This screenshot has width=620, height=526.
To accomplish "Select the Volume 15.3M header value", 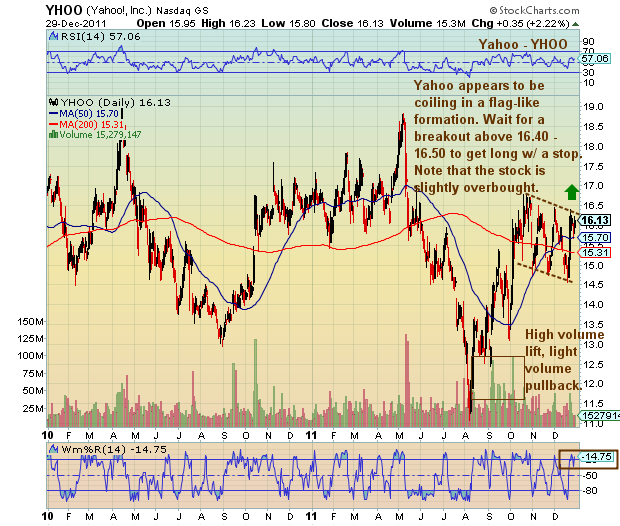I will (x=427, y=23).
